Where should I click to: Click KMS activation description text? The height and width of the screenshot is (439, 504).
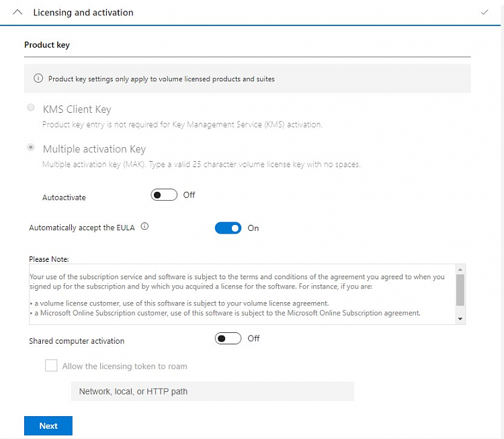coord(182,124)
